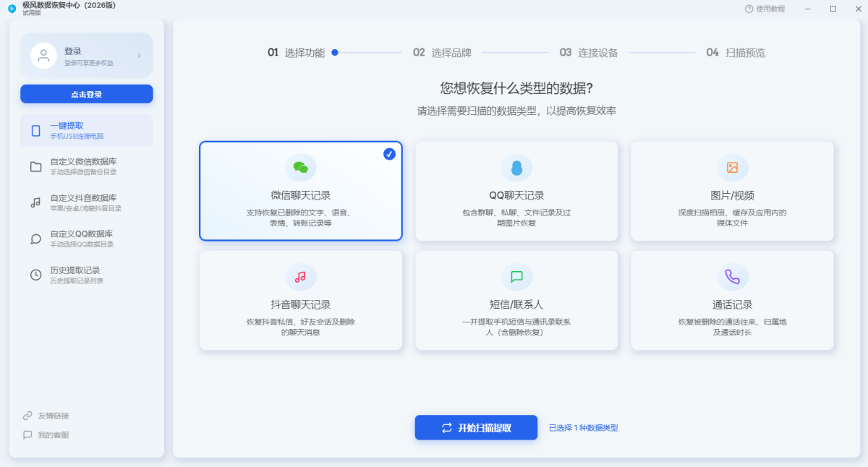Open 自定义抖音数据库 in sidebar
The height and width of the screenshot is (467, 868).
87,203
